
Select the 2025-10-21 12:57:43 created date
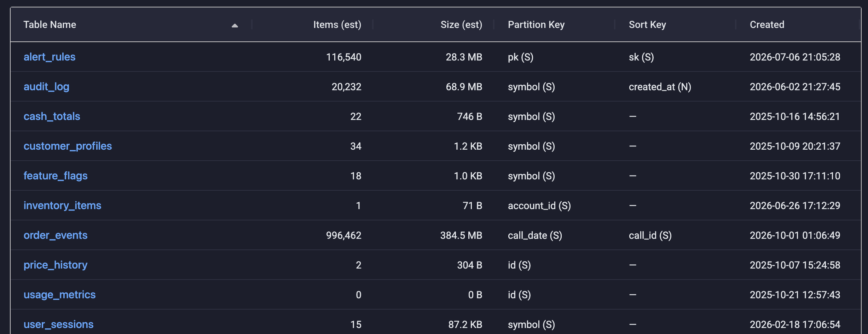[x=795, y=295]
